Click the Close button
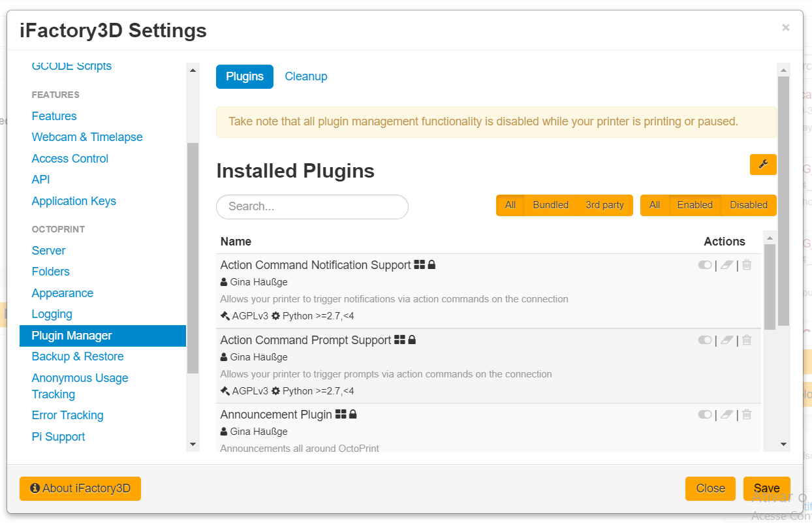Screen dimensions: 812x523 click(710, 488)
